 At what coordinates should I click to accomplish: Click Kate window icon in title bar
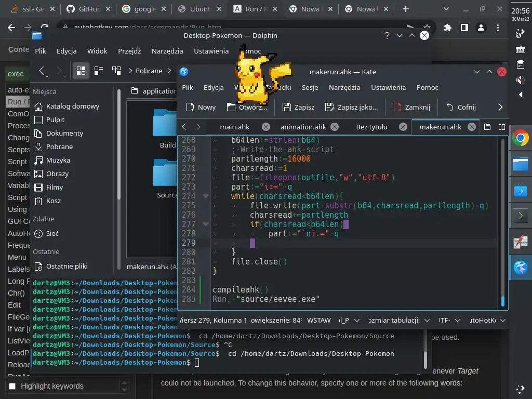click(x=184, y=72)
